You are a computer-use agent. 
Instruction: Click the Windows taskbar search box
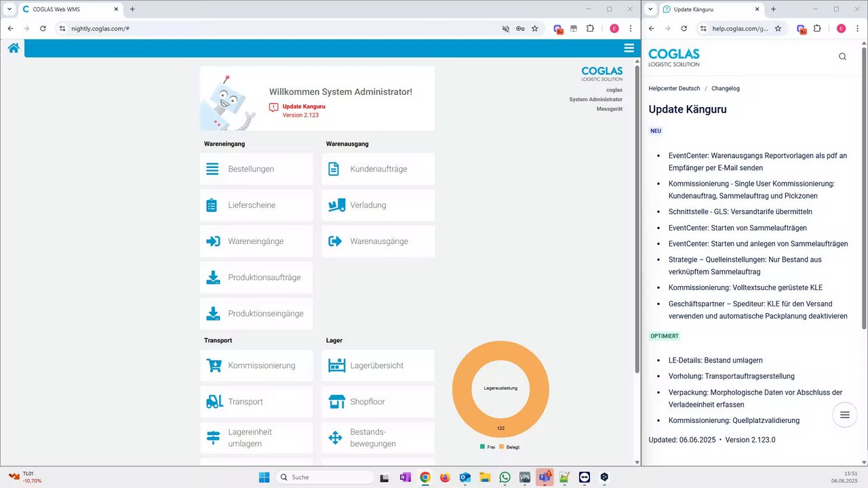[x=325, y=477]
